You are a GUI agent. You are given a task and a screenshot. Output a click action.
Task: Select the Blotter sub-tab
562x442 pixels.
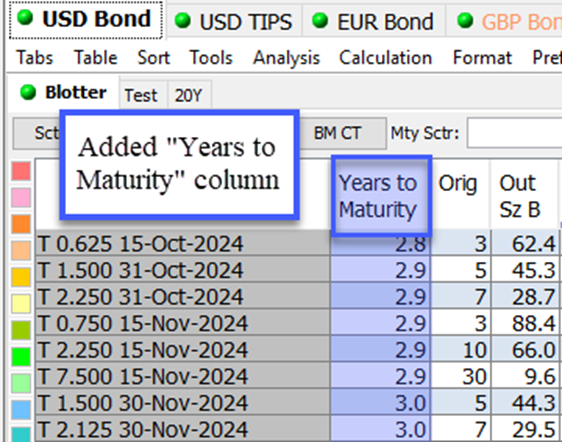pyautogui.click(x=64, y=92)
